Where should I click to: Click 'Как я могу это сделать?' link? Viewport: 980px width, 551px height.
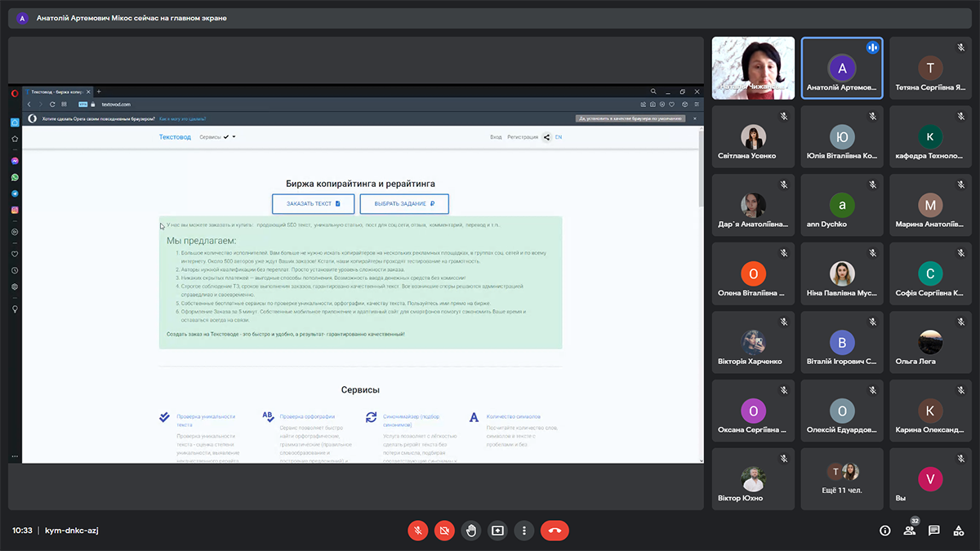tap(182, 118)
